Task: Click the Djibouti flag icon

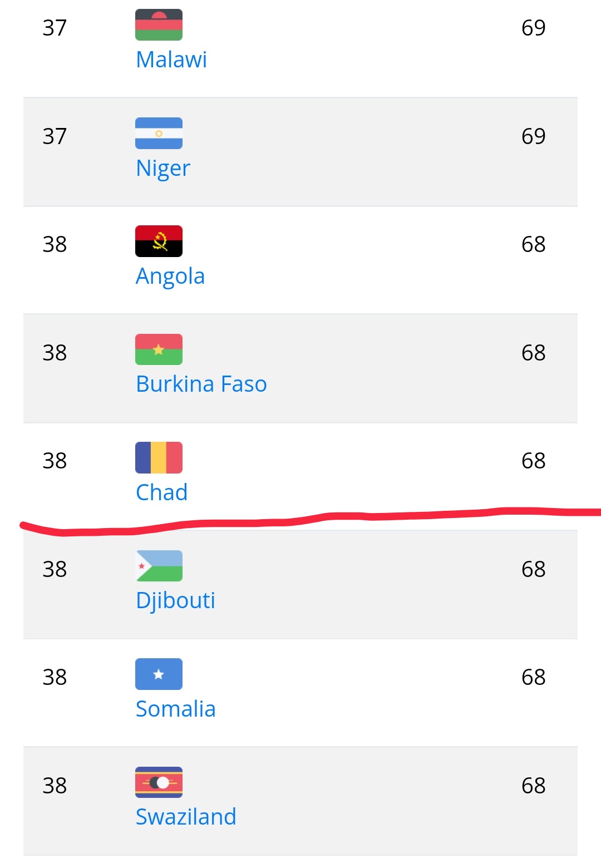Action: tap(159, 566)
